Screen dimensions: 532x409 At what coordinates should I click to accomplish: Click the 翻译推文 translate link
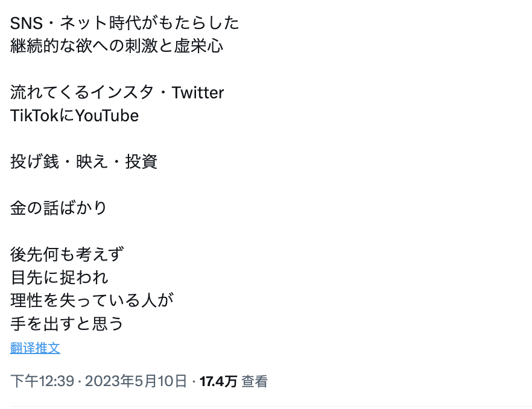(35, 348)
